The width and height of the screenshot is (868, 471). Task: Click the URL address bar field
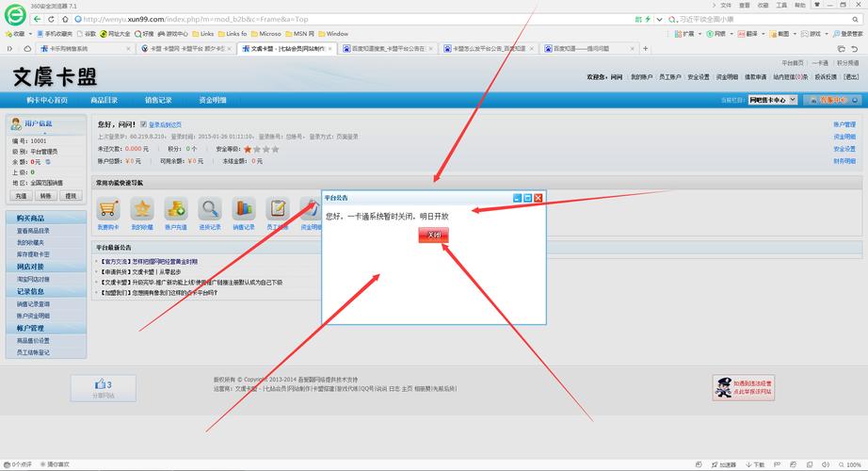354,20
